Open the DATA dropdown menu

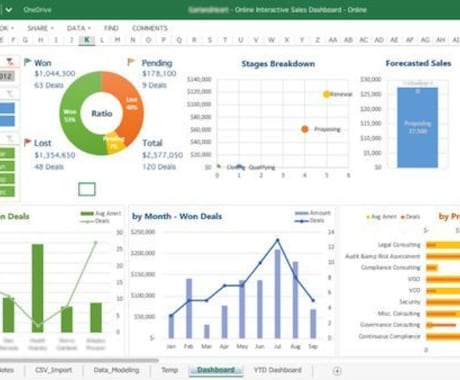tap(79, 28)
